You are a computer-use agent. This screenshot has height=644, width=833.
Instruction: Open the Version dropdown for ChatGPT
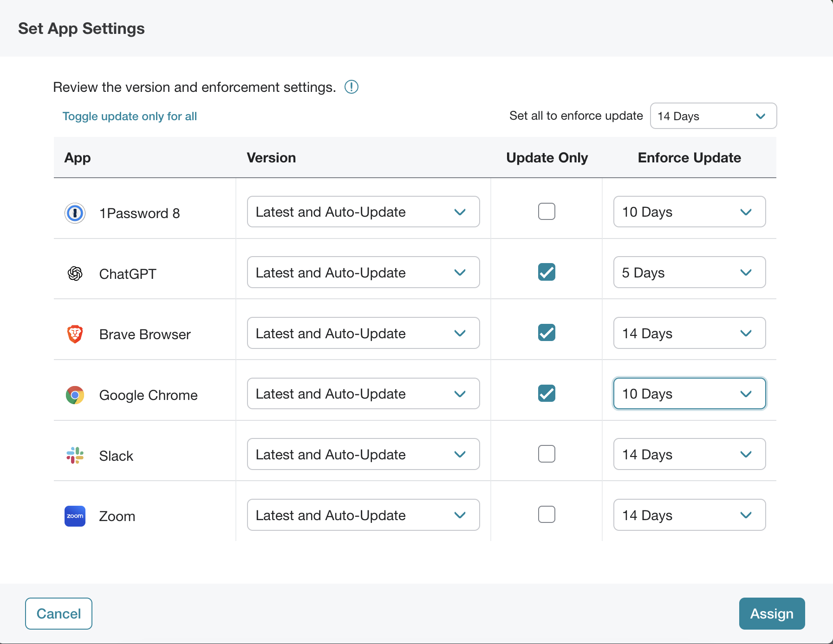point(364,272)
